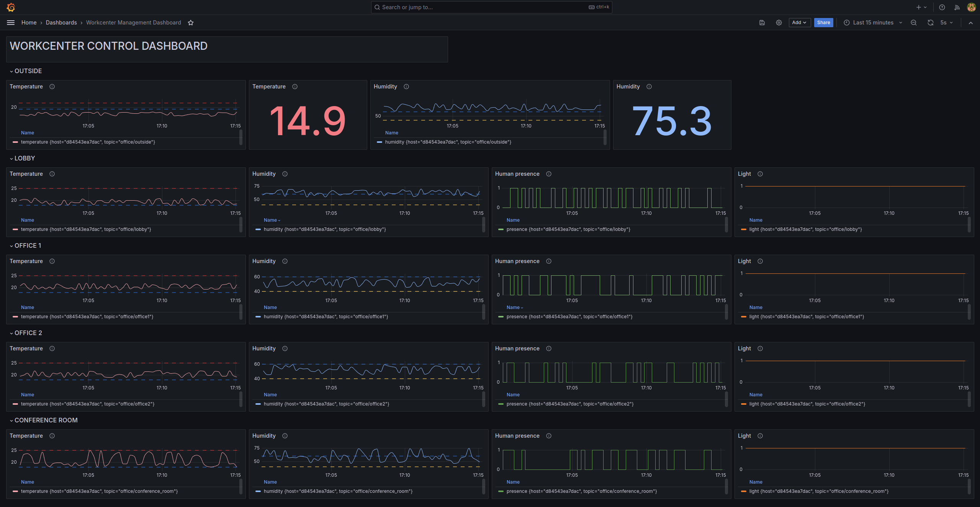This screenshot has height=507, width=980.
Task: Click the save dashboard icon
Action: pyautogui.click(x=762, y=23)
